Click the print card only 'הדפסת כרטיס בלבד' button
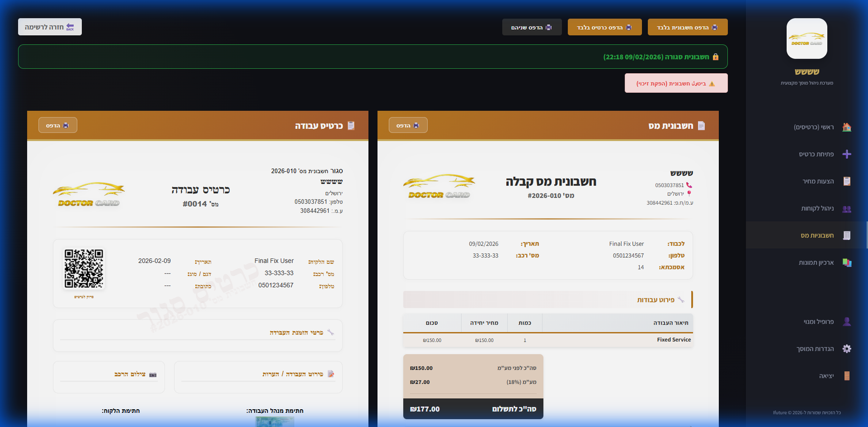 (x=604, y=27)
